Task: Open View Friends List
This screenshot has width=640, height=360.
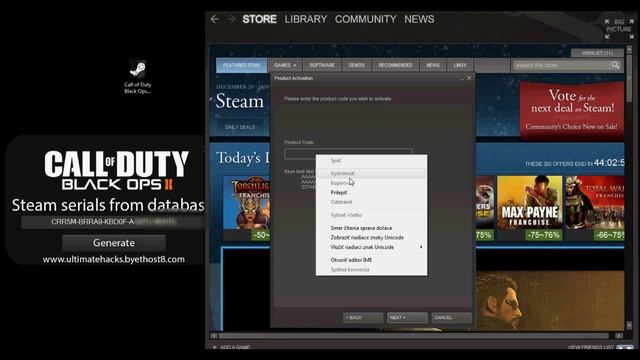Action: (590, 347)
